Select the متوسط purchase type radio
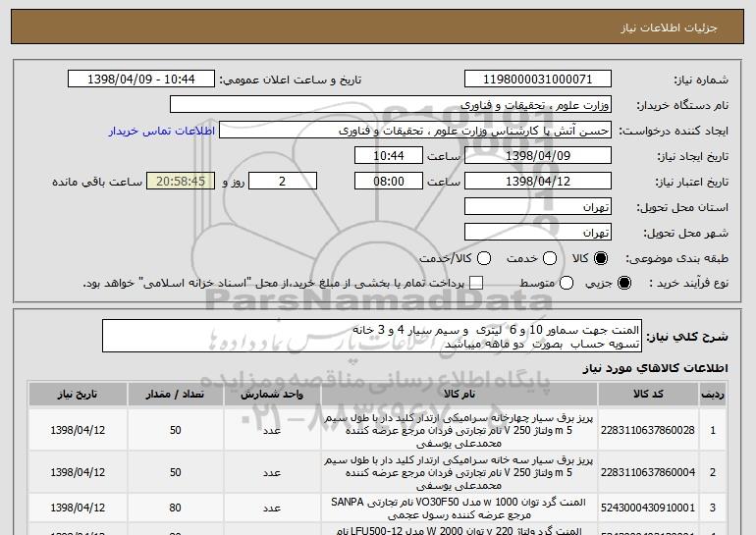Viewport: 756px width, 535px height. [x=567, y=283]
